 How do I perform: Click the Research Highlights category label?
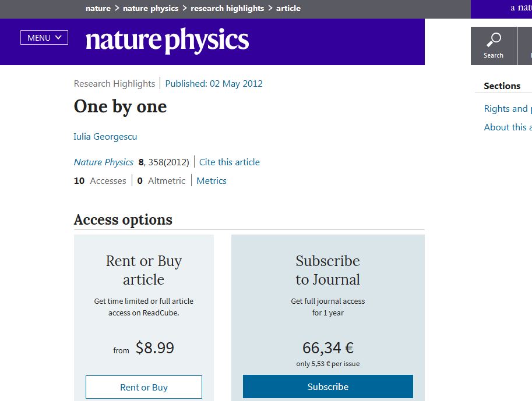pyautogui.click(x=115, y=84)
